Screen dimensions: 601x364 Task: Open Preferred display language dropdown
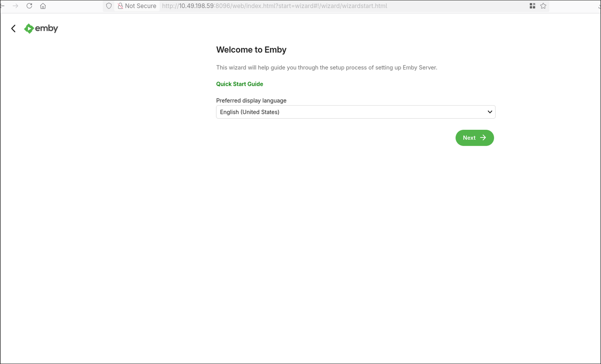click(356, 112)
